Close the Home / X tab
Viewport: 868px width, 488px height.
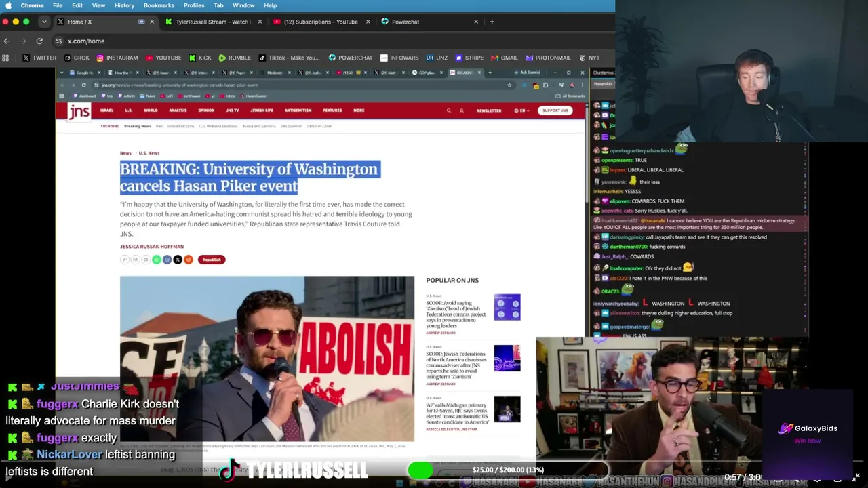pyautogui.click(x=151, y=22)
